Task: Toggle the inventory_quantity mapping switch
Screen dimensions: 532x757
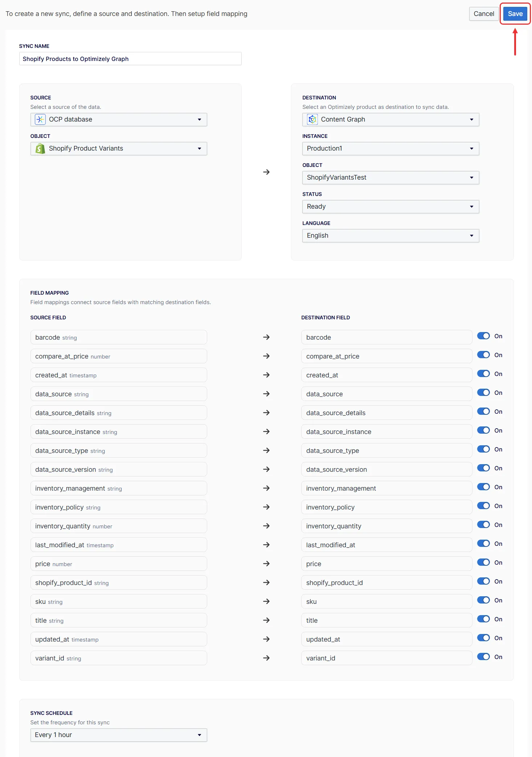Action: pos(483,525)
